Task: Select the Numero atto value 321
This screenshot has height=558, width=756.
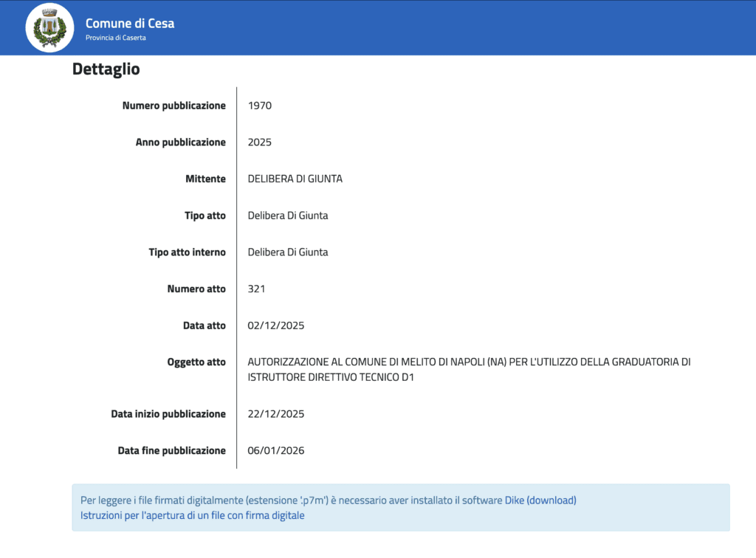Action: coord(256,289)
